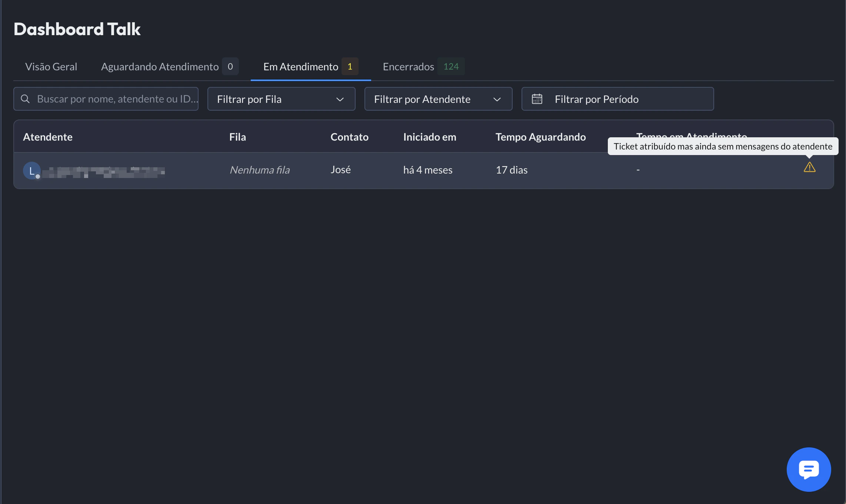Switch to the Encerrados tab
846x504 pixels.
coord(408,67)
